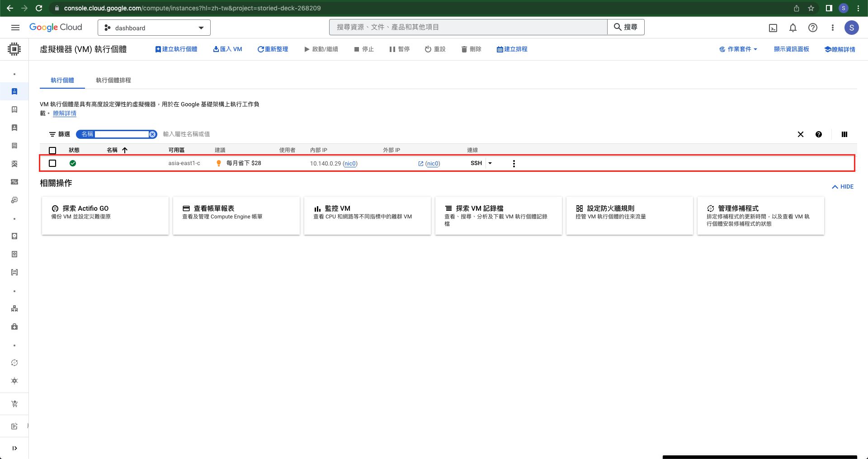
Task: Open the filter help icon
Action: (x=819, y=134)
